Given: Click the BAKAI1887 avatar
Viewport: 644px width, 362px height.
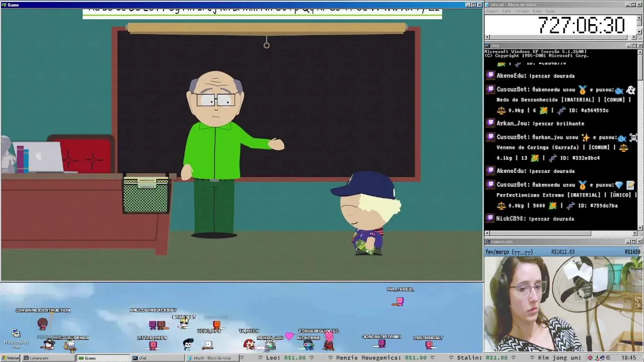Looking at the screenshot, I should (185, 324).
